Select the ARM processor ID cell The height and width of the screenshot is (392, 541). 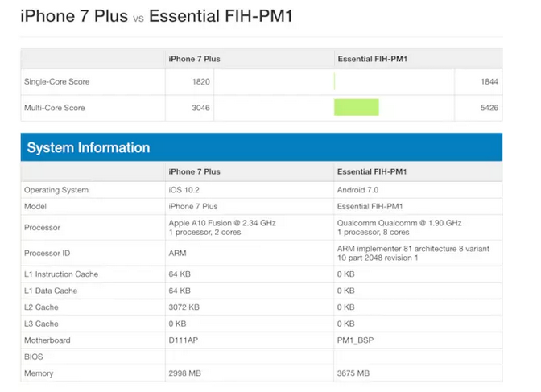click(x=177, y=254)
